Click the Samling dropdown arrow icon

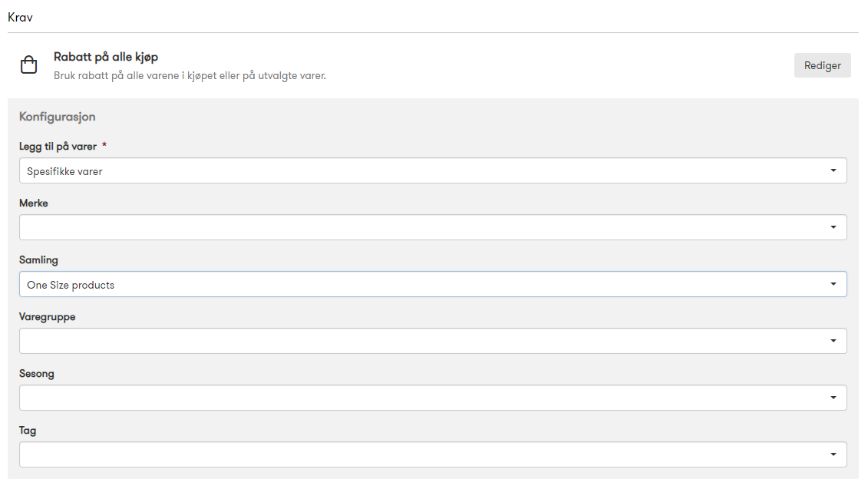tap(833, 284)
